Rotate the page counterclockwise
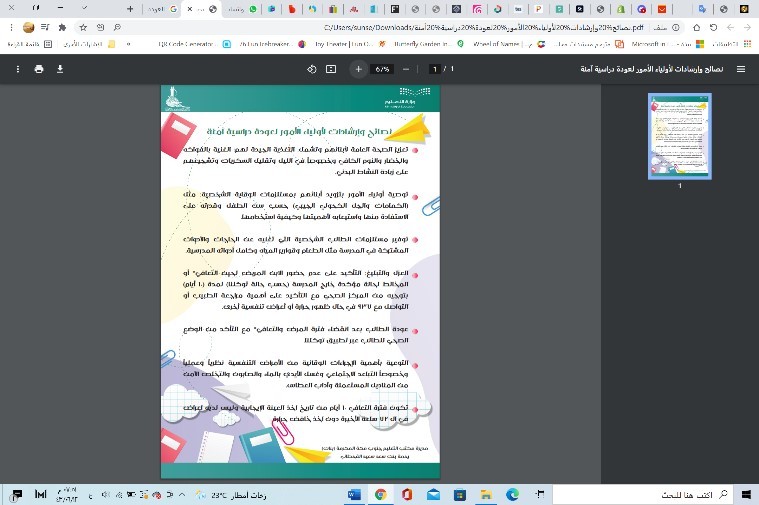759x505 pixels. click(311, 69)
